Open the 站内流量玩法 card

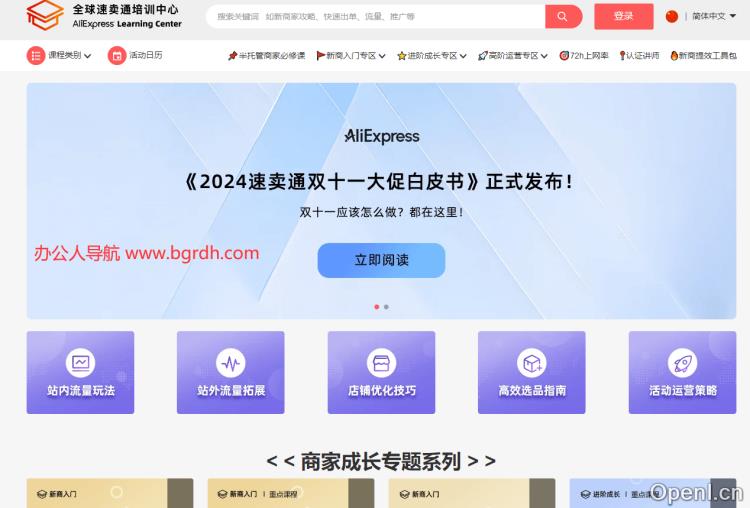pyautogui.click(x=80, y=372)
